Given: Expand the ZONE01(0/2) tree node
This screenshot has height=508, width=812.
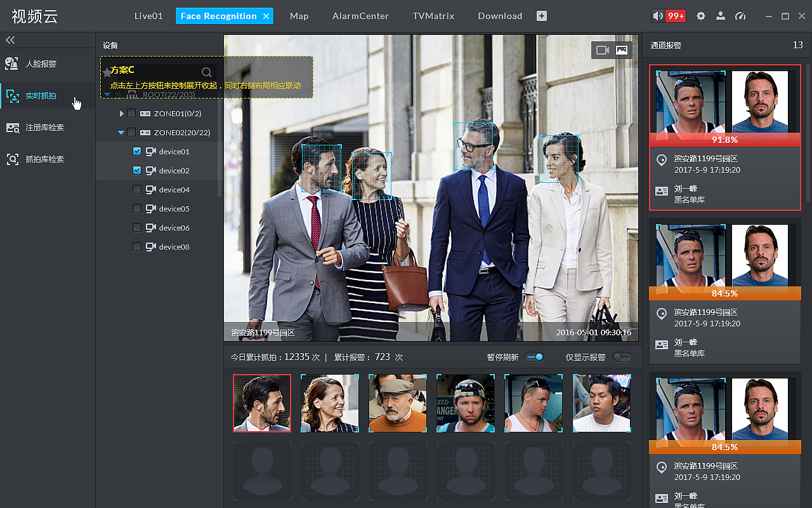Looking at the screenshot, I should pyautogui.click(x=122, y=114).
